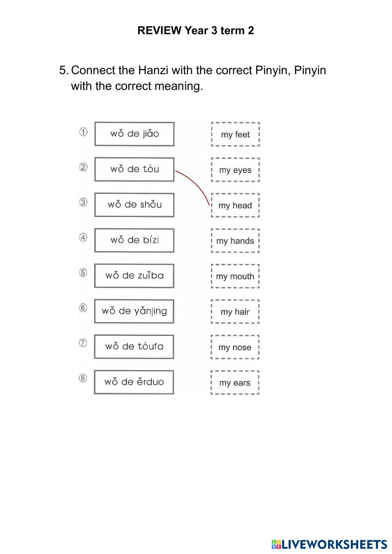Image resolution: width=392 pixels, height=554 pixels.
Task: Pick the "wǒ de bízi" box
Action: [134, 240]
